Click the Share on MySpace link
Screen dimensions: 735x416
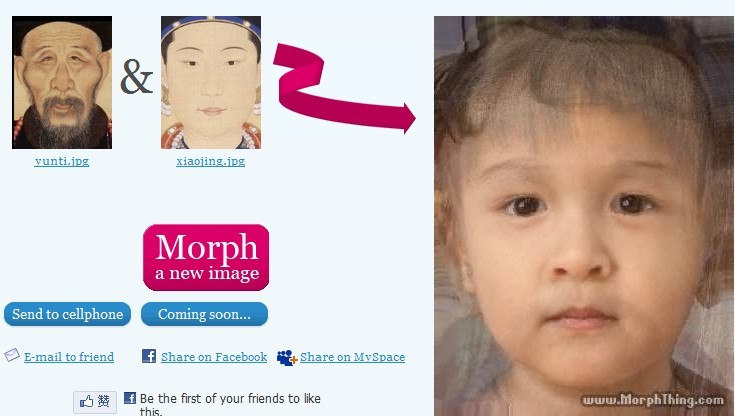point(352,357)
